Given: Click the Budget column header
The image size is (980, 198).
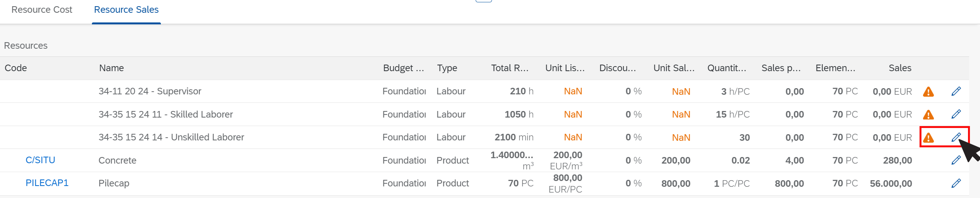Looking at the screenshot, I should 404,68.
